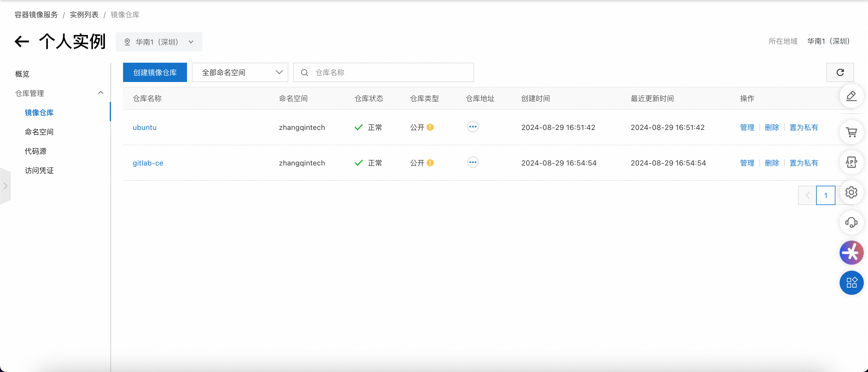Click the blue grid widgets floating button
Image resolution: width=868 pixels, height=372 pixels.
851,283
